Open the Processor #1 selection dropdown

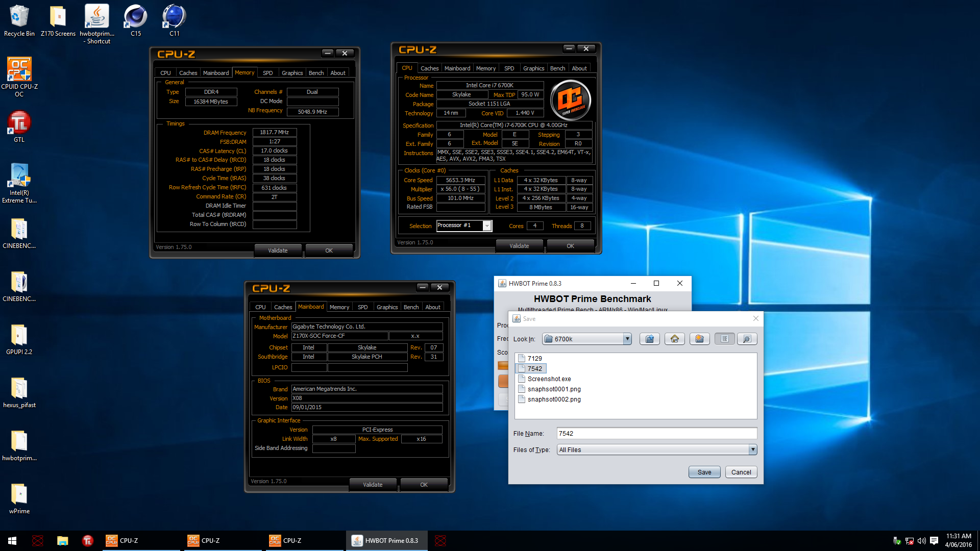pos(487,226)
